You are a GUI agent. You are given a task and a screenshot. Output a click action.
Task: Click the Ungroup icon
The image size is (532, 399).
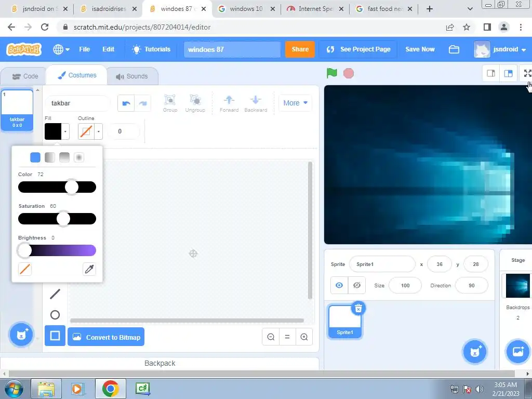click(195, 103)
